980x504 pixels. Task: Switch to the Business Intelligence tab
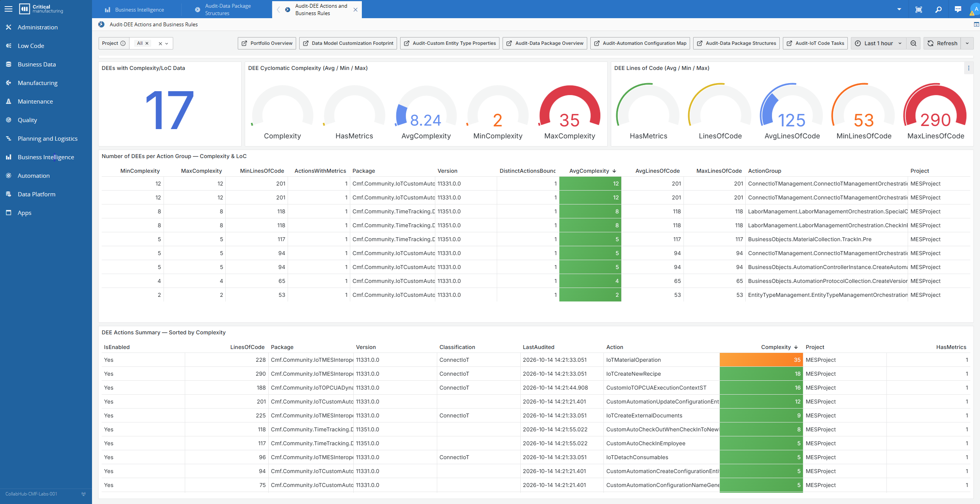click(136, 10)
